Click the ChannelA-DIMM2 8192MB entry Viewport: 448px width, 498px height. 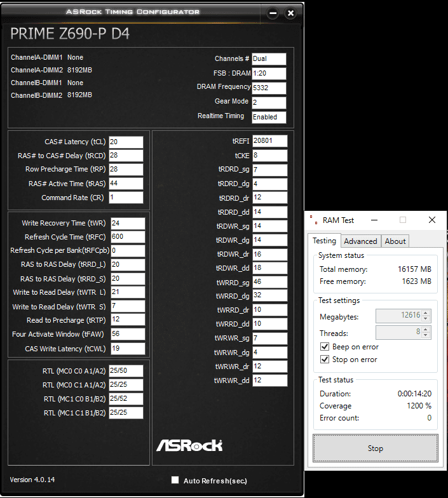pos(51,70)
